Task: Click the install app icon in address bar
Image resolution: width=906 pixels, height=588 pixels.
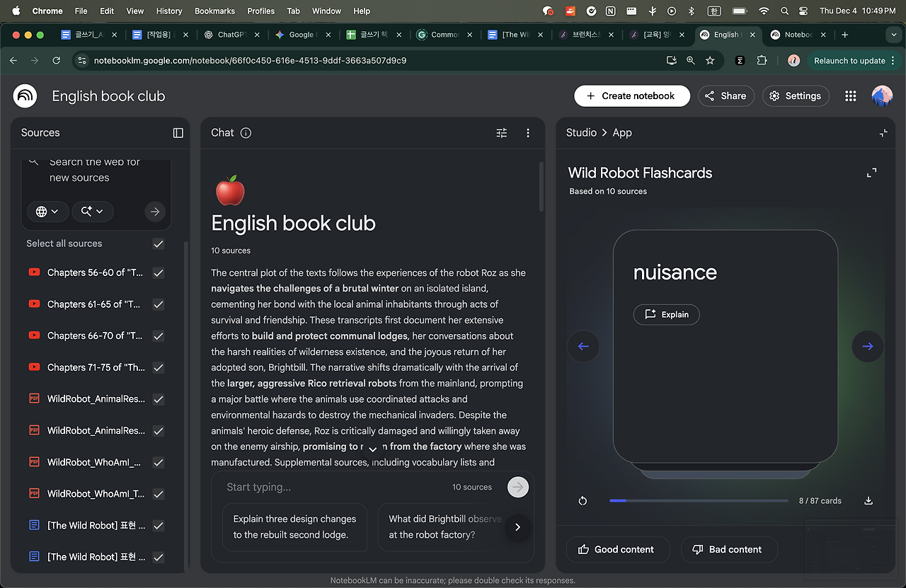Action: point(672,61)
